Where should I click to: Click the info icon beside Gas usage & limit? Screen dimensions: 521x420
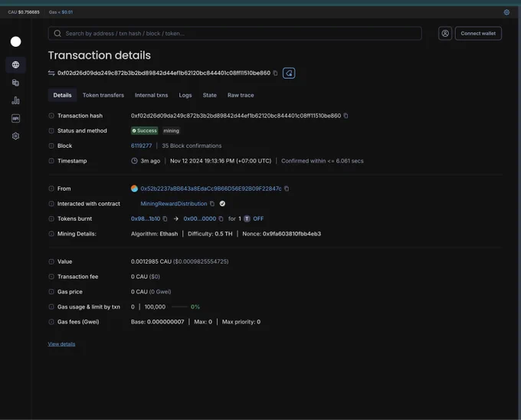[x=51, y=307]
